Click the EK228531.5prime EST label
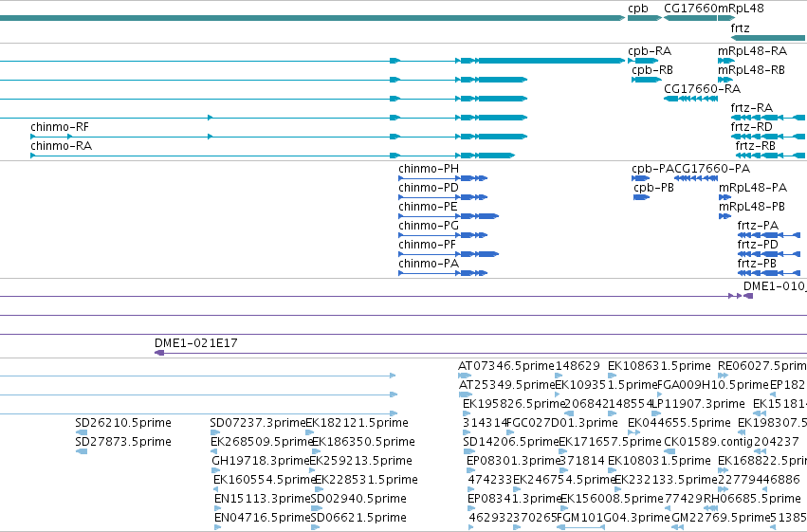The width and height of the screenshot is (807, 532). [366, 480]
